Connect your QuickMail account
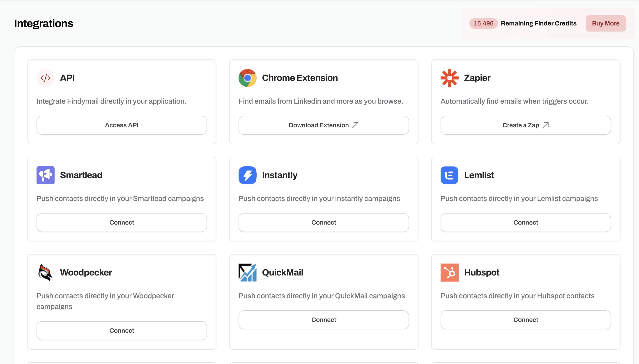Viewport: 639px width, 364px height. (x=324, y=319)
